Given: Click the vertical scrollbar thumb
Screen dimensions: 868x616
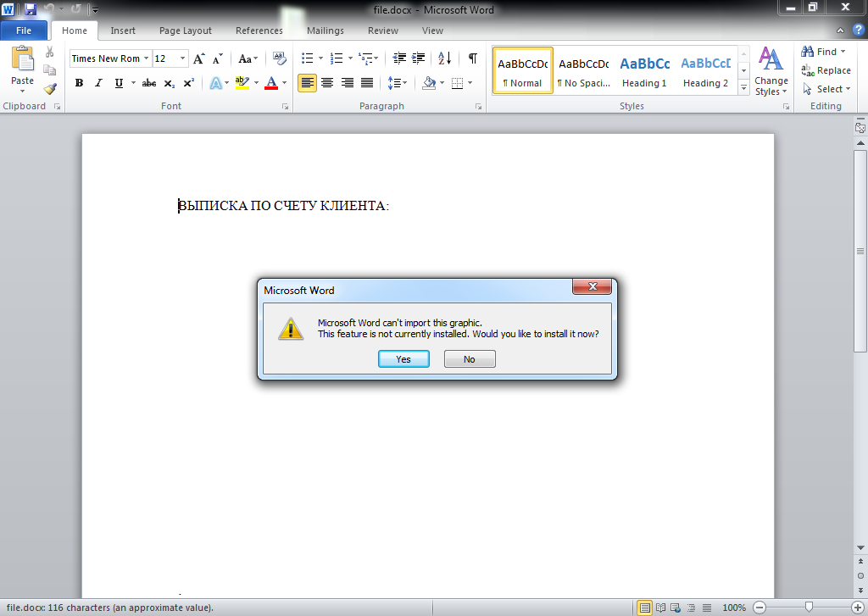Looking at the screenshot, I should (860, 251).
